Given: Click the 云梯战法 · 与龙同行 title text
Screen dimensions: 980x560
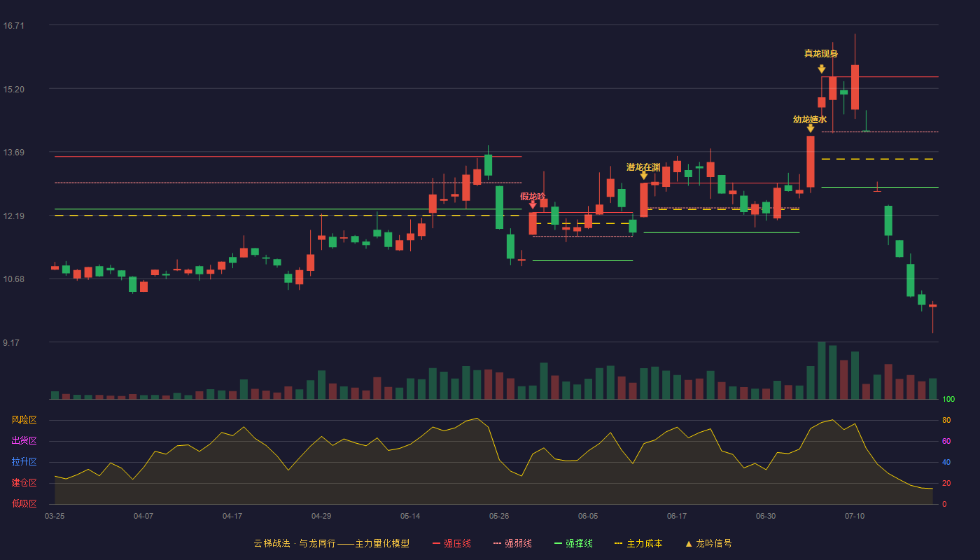Looking at the screenshot, I should pos(294,543).
